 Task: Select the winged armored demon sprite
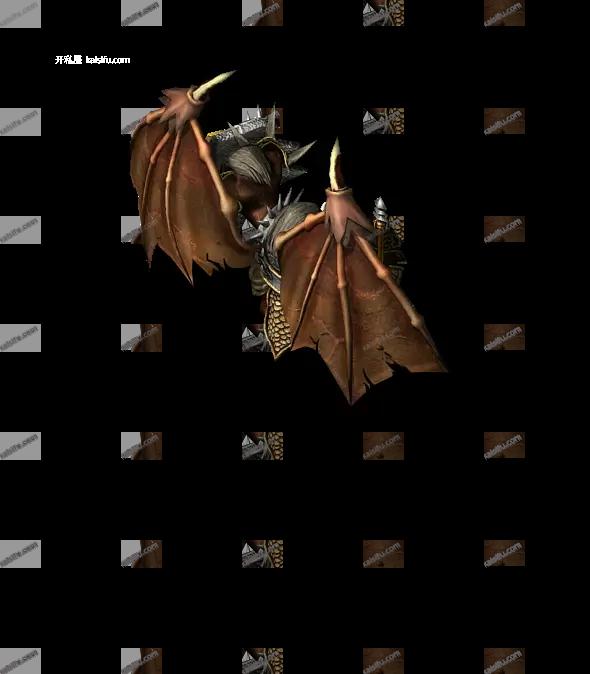click(x=288, y=238)
